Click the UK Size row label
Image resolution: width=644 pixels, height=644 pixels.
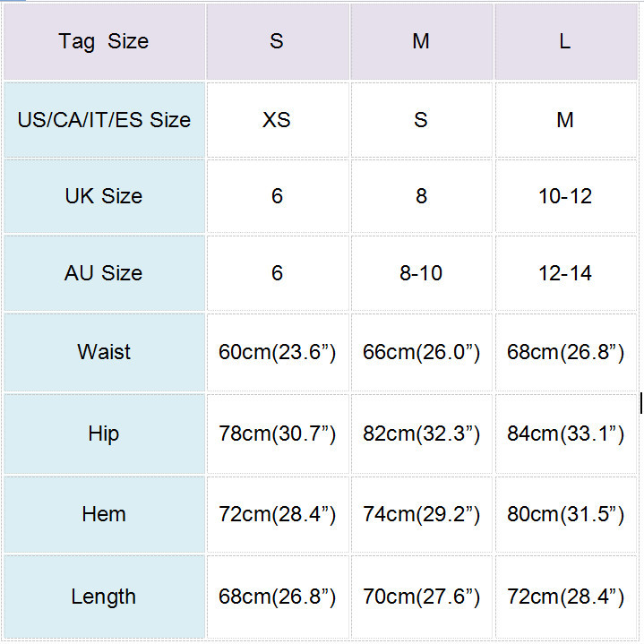104,196
